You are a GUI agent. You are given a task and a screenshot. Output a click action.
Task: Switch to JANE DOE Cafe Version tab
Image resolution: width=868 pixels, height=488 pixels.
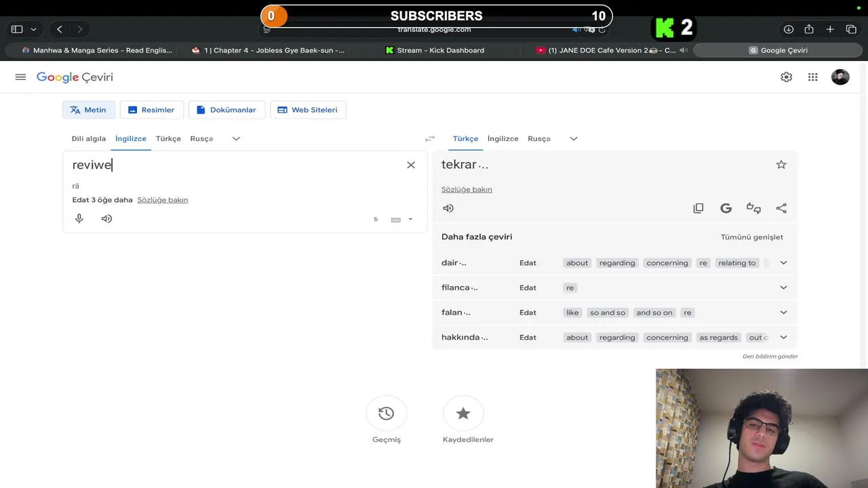click(606, 50)
